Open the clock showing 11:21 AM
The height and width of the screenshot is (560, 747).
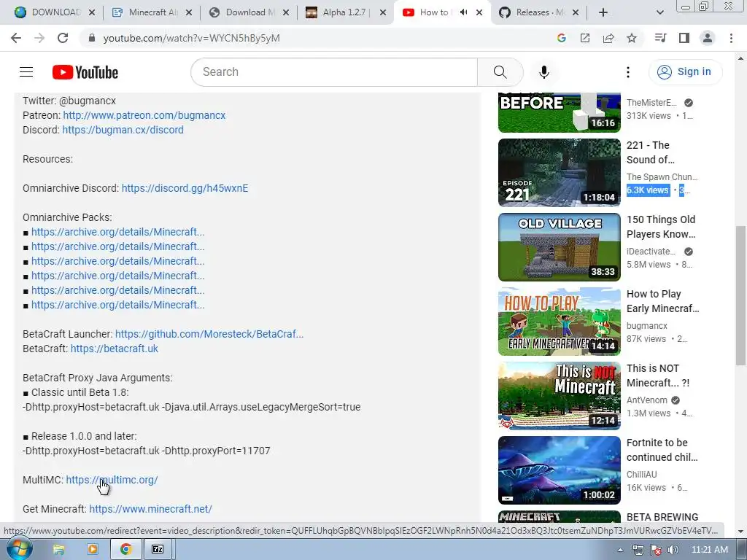709,550
